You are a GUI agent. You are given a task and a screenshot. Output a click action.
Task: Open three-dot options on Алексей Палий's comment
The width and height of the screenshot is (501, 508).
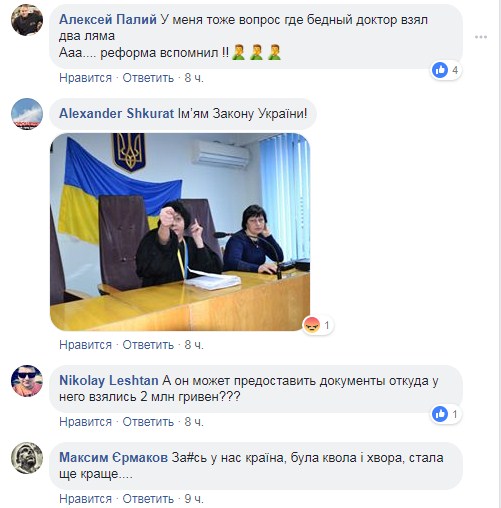pyautogui.click(x=481, y=37)
